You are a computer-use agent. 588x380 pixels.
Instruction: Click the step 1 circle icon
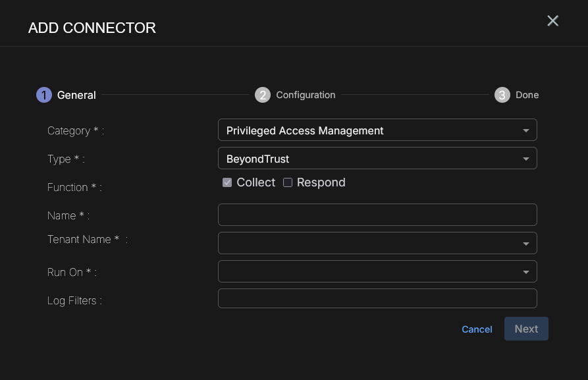[x=43, y=95]
